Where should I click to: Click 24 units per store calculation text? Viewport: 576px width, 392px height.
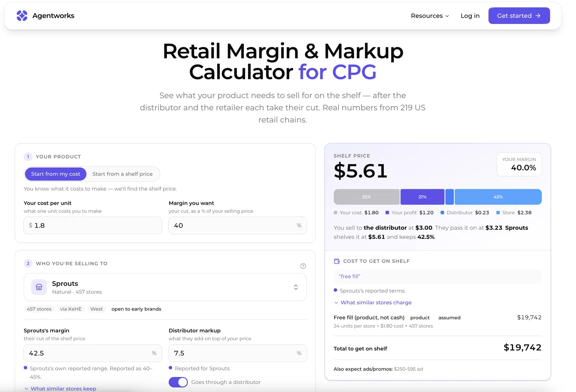pyautogui.click(x=383, y=326)
